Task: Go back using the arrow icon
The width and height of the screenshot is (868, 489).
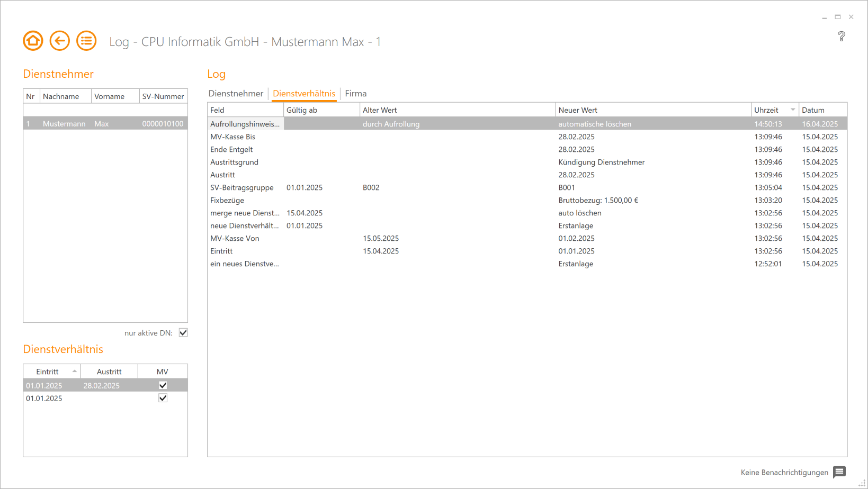Action: point(59,41)
